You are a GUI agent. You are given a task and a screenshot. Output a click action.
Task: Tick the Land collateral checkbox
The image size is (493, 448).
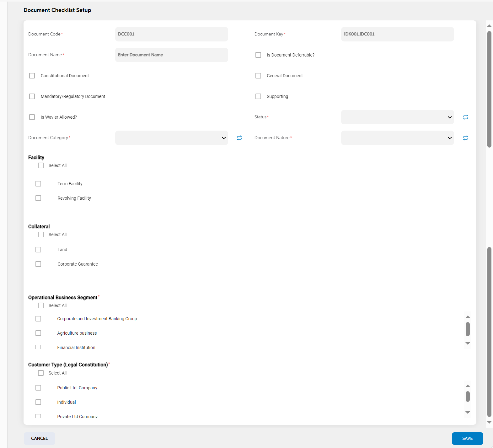click(x=38, y=250)
